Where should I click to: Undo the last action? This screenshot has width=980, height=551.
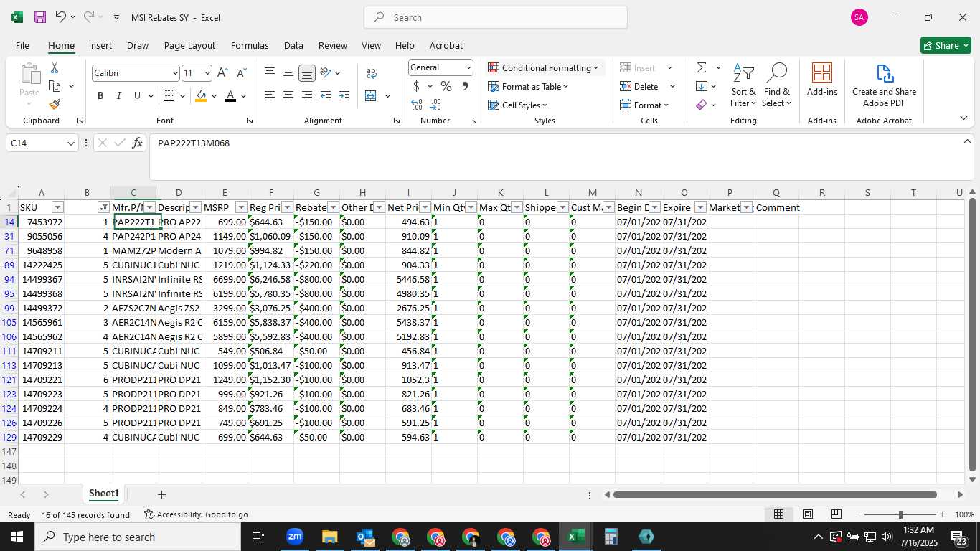[61, 17]
